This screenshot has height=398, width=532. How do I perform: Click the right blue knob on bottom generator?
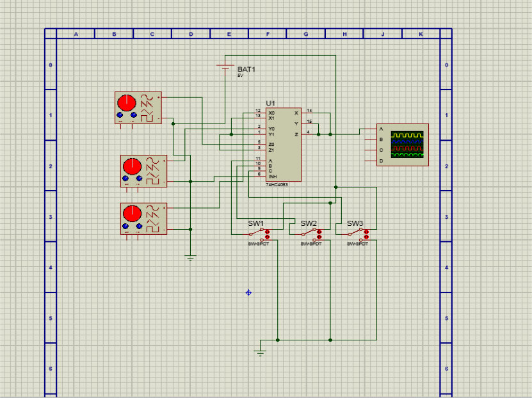click(x=139, y=226)
